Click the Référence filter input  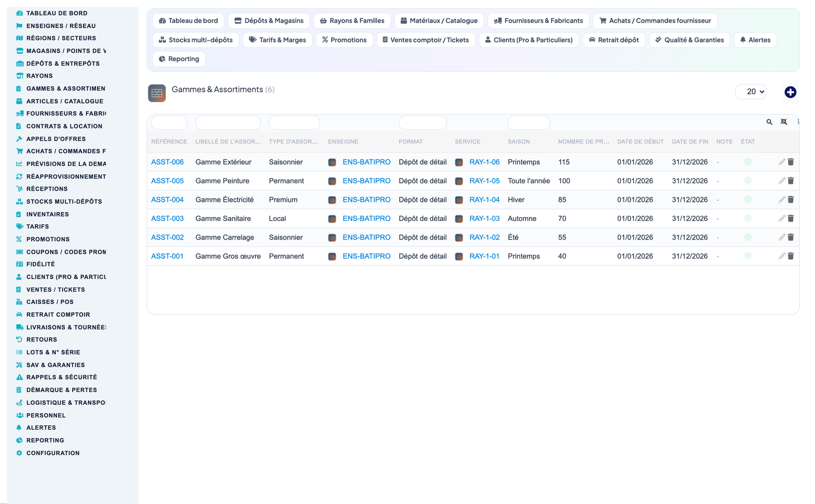click(169, 122)
